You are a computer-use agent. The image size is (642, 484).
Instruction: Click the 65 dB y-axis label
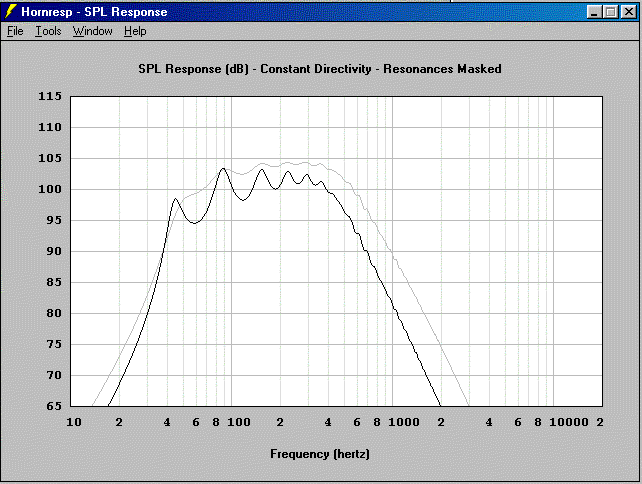[x=54, y=406]
